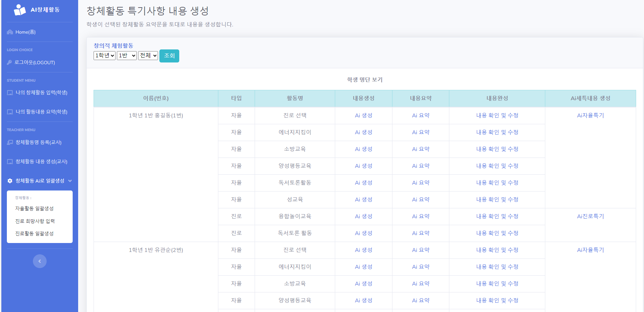Open the 1학년 grade dropdown
644x312 pixels.
pyautogui.click(x=105, y=56)
